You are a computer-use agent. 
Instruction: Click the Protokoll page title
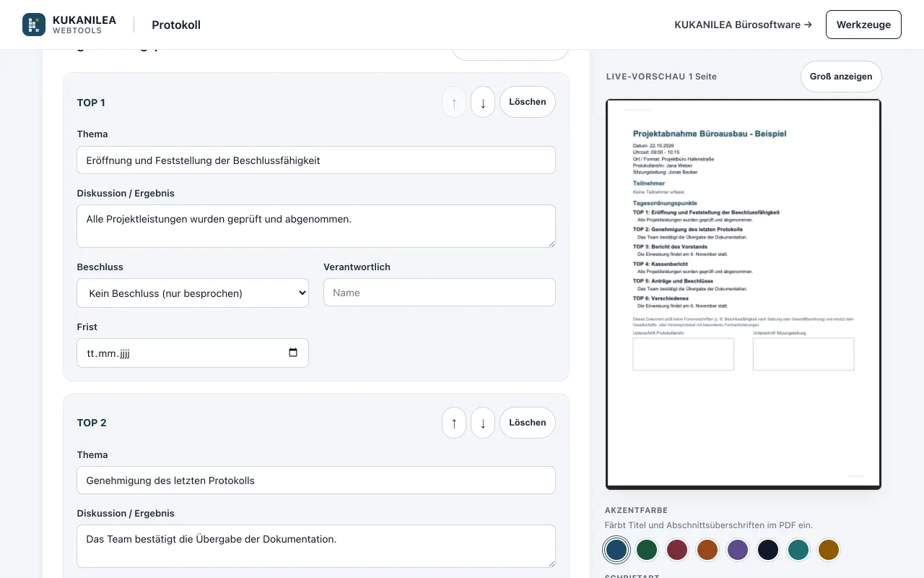tap(176, 25)
